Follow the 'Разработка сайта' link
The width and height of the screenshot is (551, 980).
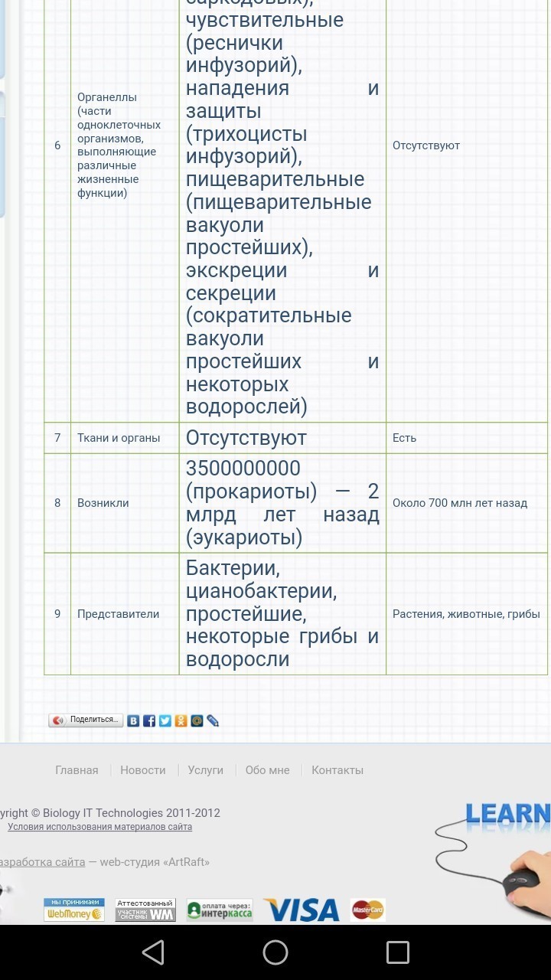tap(42, 862)
